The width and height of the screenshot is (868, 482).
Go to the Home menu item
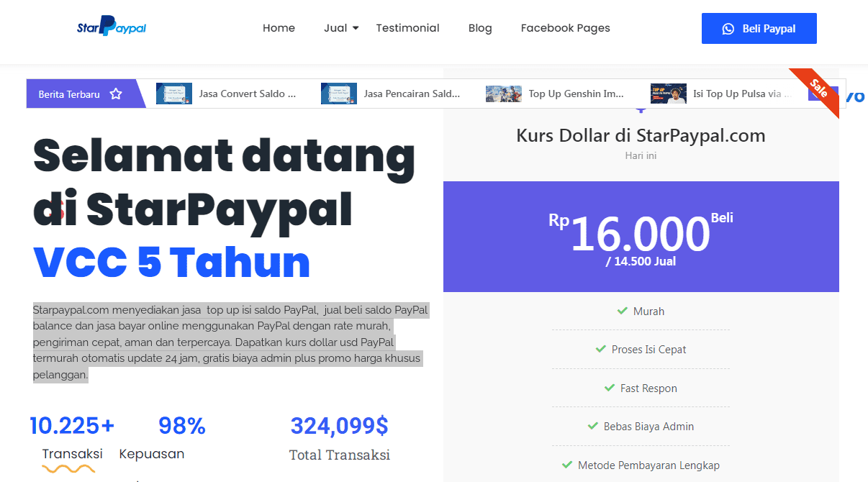click(x=279, y=28)
